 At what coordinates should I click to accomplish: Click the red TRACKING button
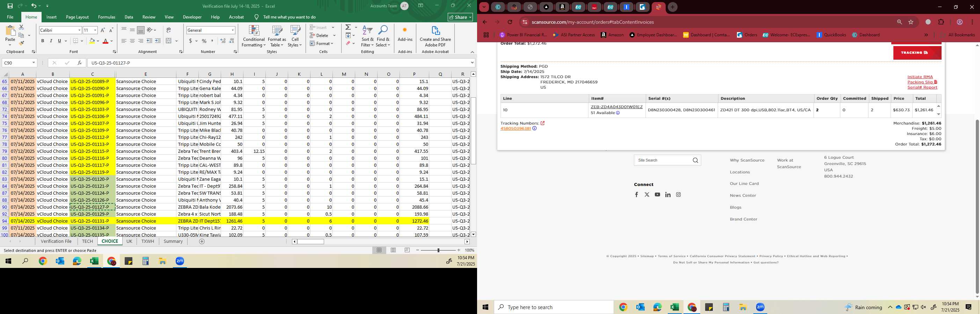[x=917, y=53]
